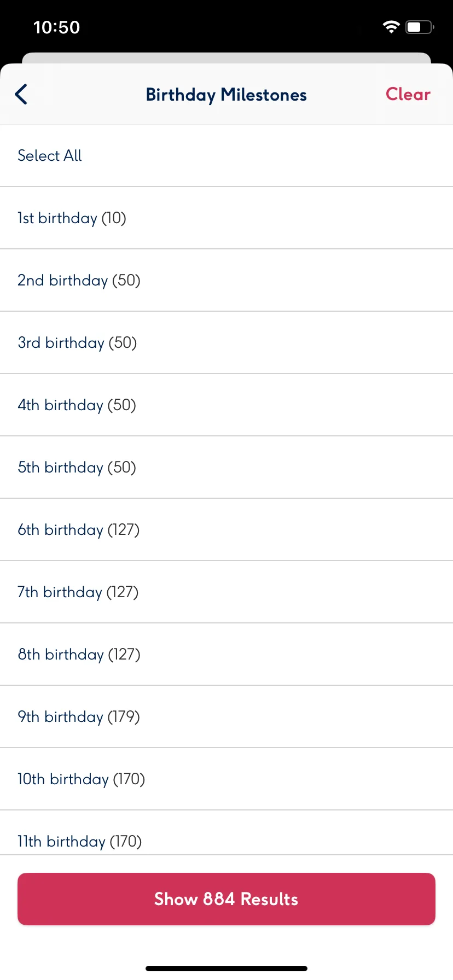Screen dimensions: 453x980
Task: Select the 3rd birthday (50) filter
Action: coord(226,343)
